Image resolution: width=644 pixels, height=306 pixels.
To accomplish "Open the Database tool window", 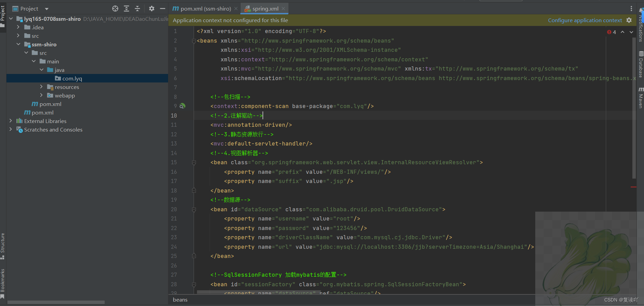I will 641,64.
